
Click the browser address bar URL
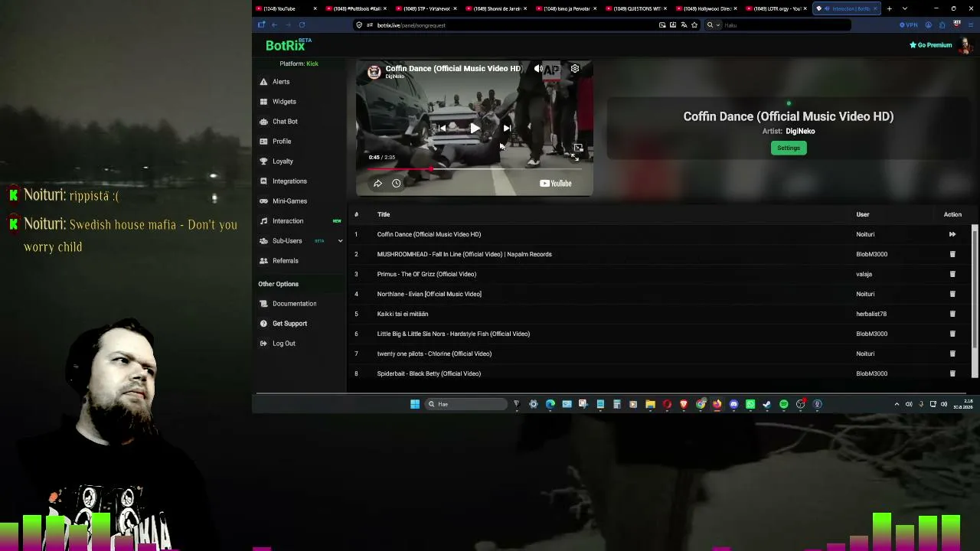pos(411,25)
